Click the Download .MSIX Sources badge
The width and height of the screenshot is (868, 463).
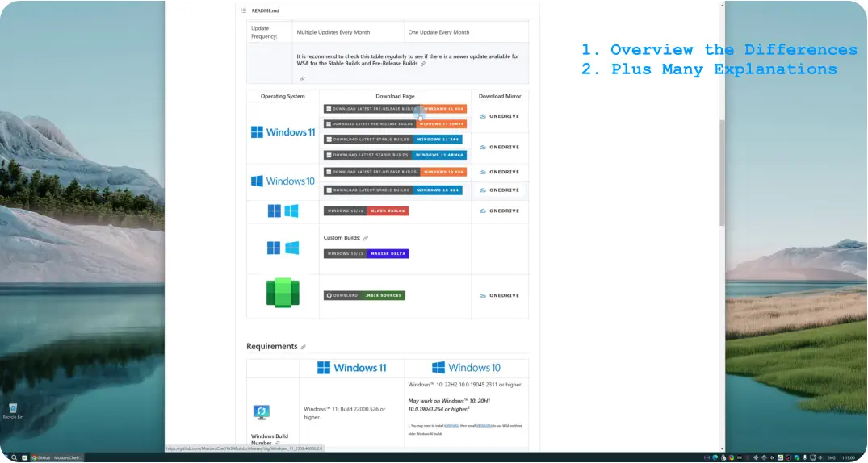364,295
